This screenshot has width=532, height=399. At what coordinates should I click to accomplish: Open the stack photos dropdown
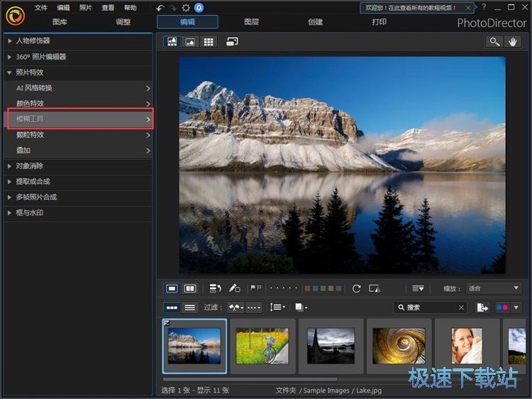click(x=301, y=307)
